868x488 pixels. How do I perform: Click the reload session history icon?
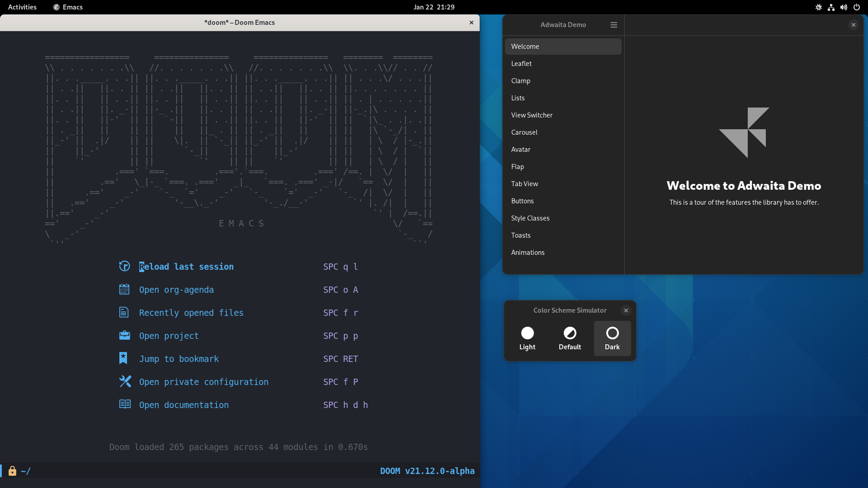tap(124, 266)
